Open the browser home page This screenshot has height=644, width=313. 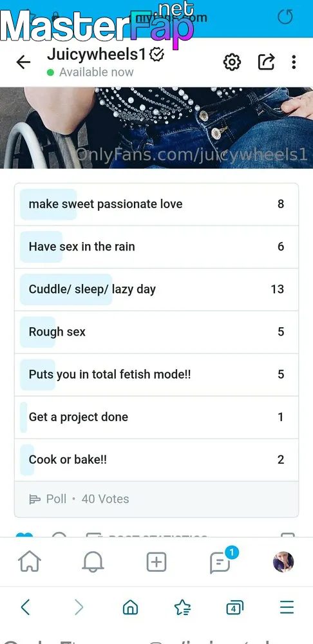click(x=131, y=607)
